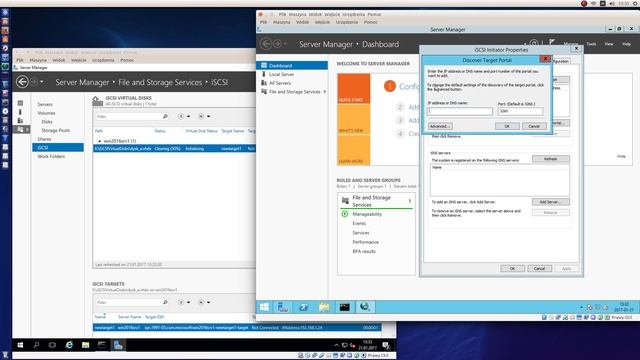Open navigation history dropdown in left Server Manager
Screen dimensions: 640x360
coord(42,82)
